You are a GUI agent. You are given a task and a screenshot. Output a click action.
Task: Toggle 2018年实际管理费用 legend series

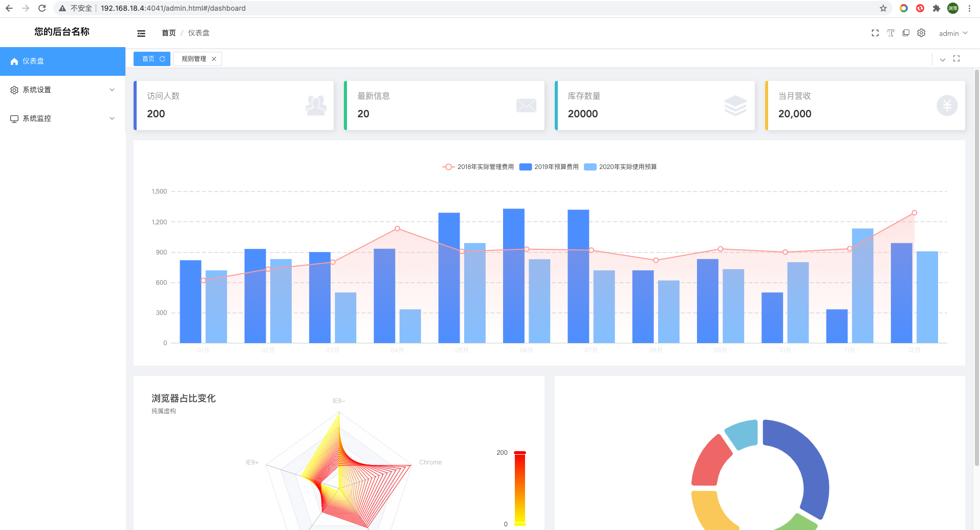pyautogui.click(x=478, y=167)
